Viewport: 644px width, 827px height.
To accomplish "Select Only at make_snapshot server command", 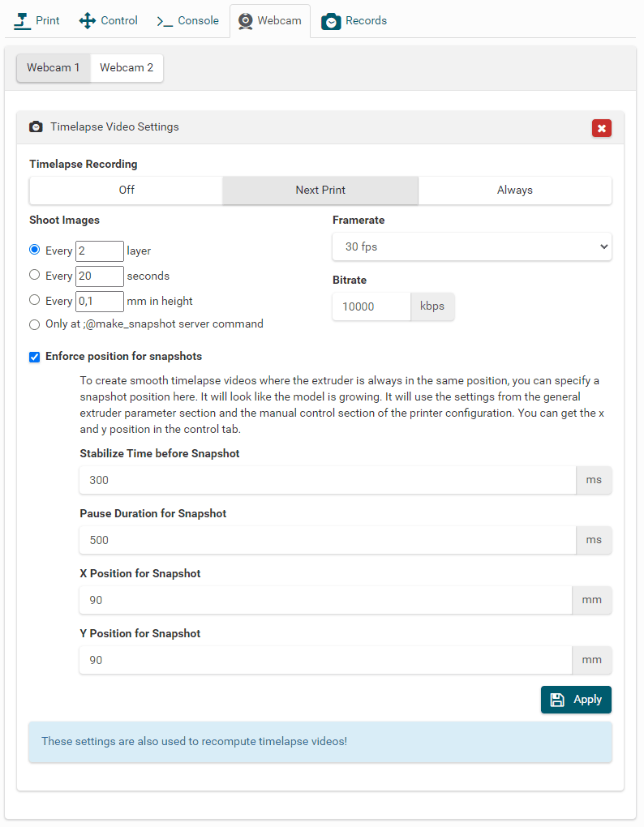I will click(x=34, y=324).
